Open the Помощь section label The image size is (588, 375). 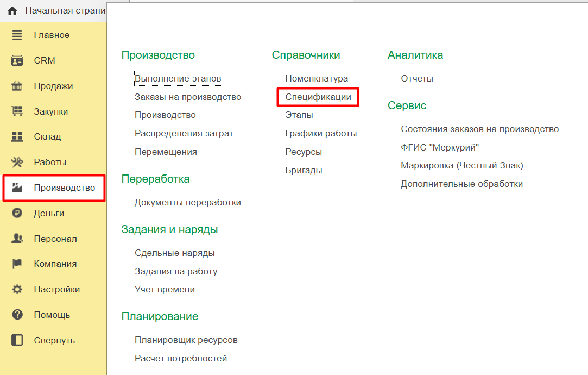click(52, 315)
